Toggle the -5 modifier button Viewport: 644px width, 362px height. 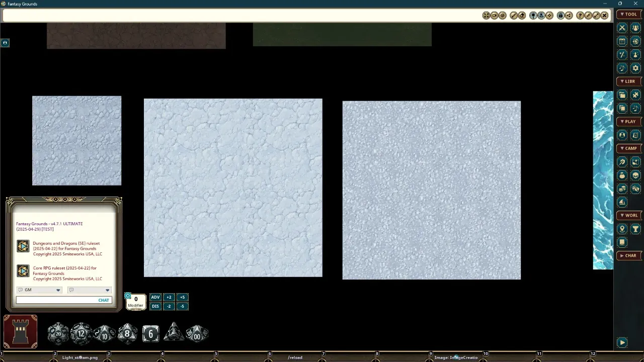183,306
